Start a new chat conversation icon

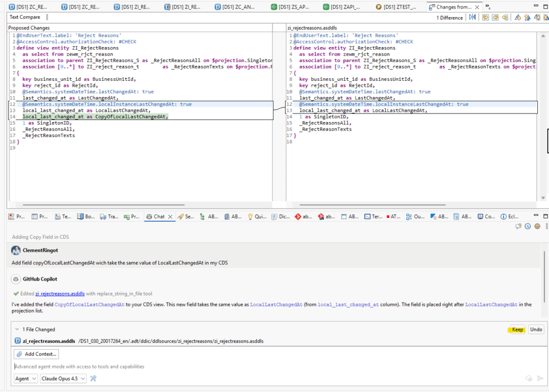tap(518, 226)
